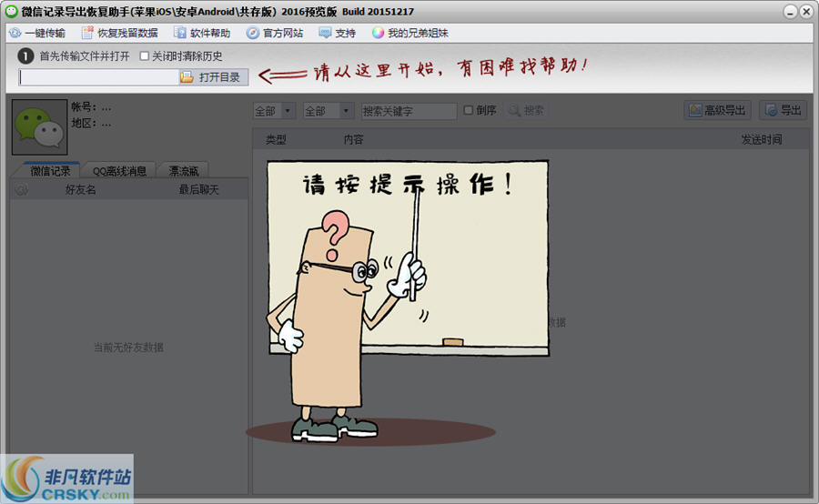Screen dimensions: 819x504
Task: Switch to the 微信记录 tab
Action: coord(50,171)
